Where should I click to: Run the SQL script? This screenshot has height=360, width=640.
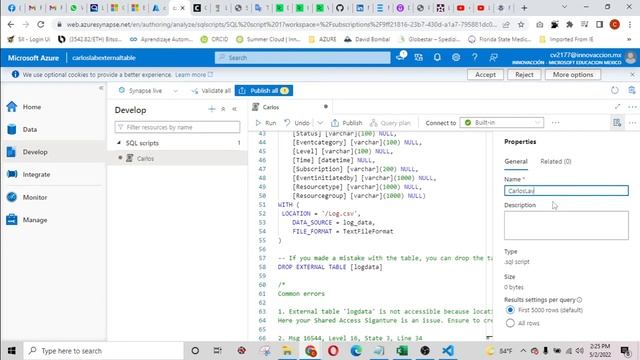(x=266, y=123)
